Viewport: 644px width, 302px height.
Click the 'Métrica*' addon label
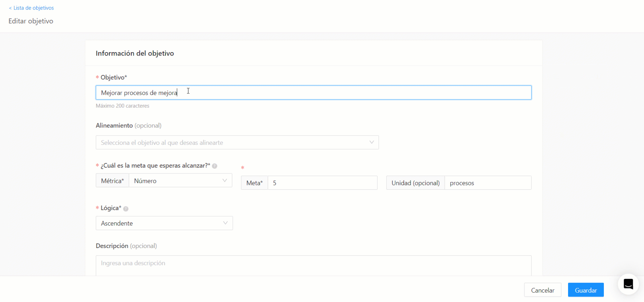(112, 181)
